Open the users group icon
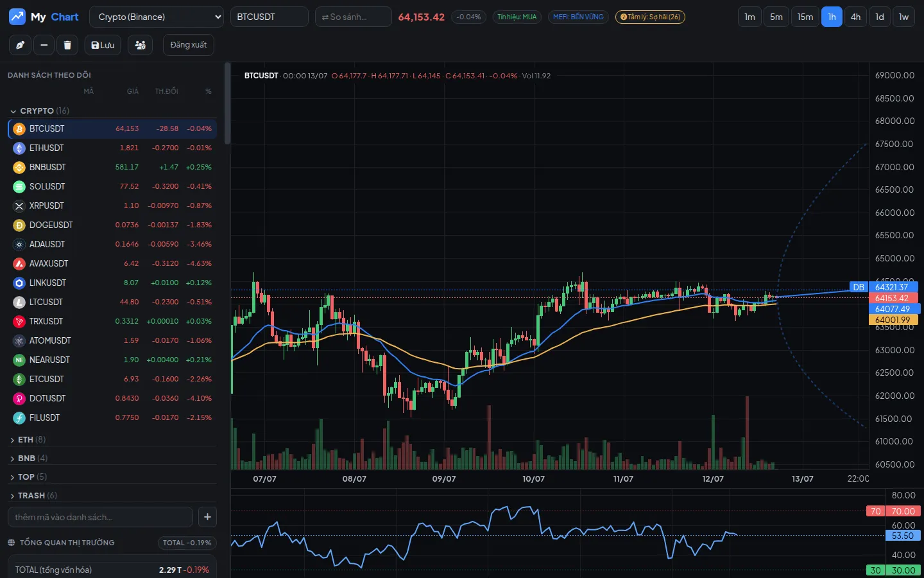This screenshot has width=924, height=578. [x=140, y=45]
